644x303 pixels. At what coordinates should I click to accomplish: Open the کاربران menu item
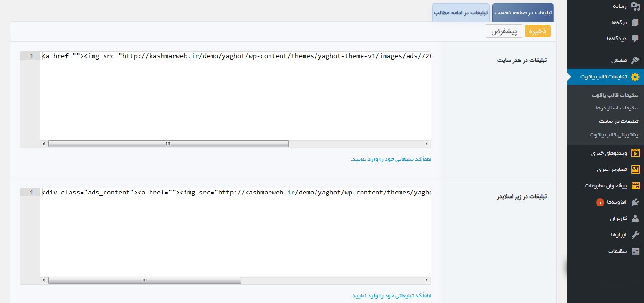[x=606, y=218]
